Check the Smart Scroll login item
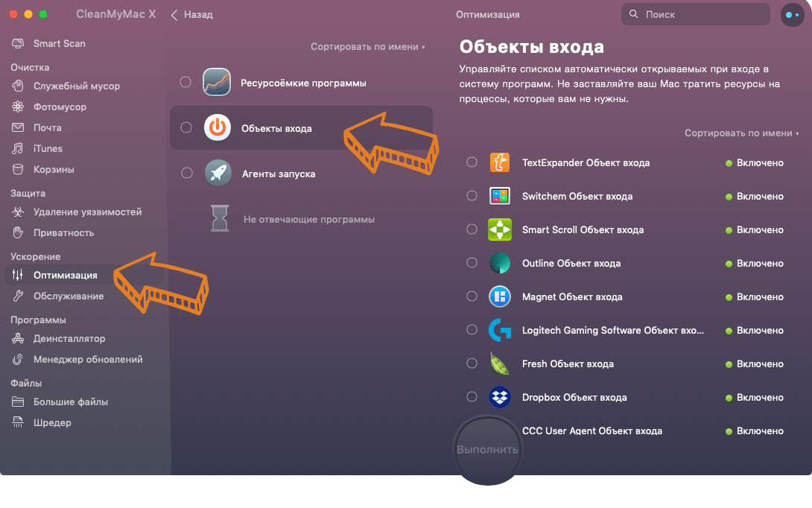Image resolution: width=812 pixels, height=508 pixels. [x=472, y=229]
